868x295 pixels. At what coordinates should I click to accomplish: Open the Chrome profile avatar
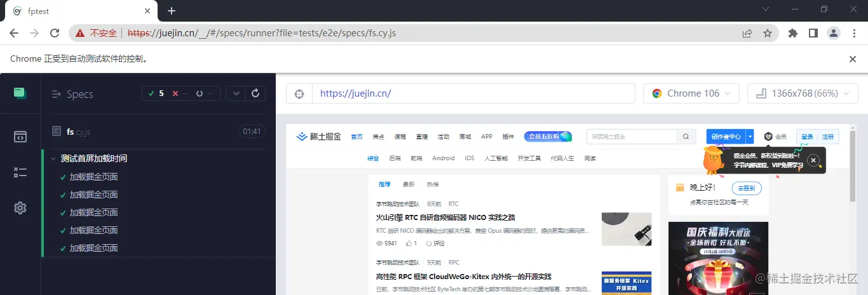pyautogui.click(x=834, y=33)
